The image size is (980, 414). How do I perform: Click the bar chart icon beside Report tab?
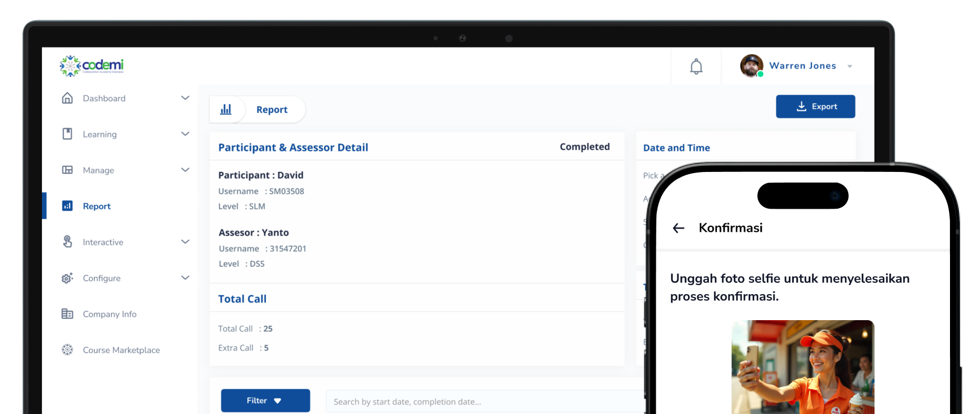pos(226,109)
